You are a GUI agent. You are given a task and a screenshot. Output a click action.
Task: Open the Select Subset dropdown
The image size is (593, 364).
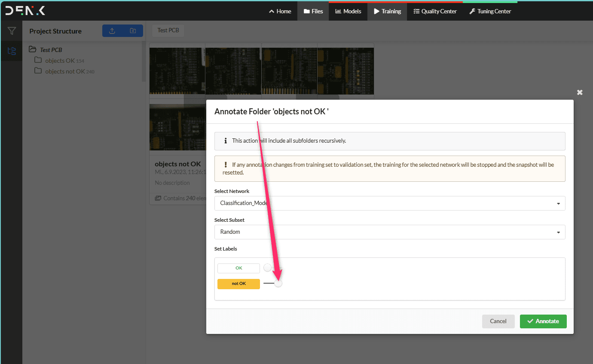click(x=389, y=232)
